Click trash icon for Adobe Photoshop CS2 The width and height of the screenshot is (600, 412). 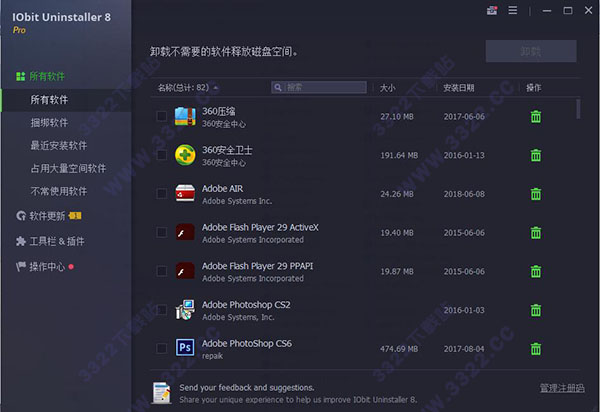tap(536, 310)
